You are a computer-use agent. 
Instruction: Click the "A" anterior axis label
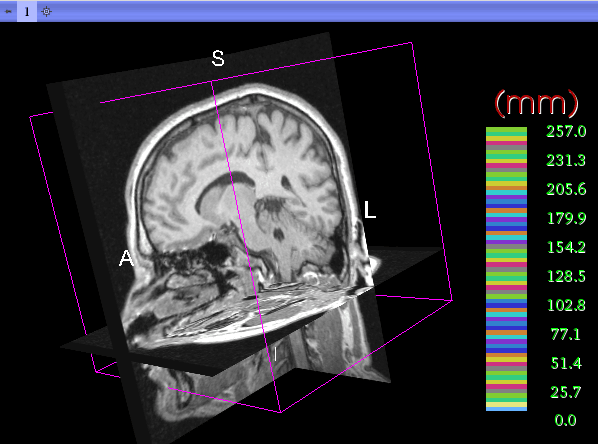(126, 258)
